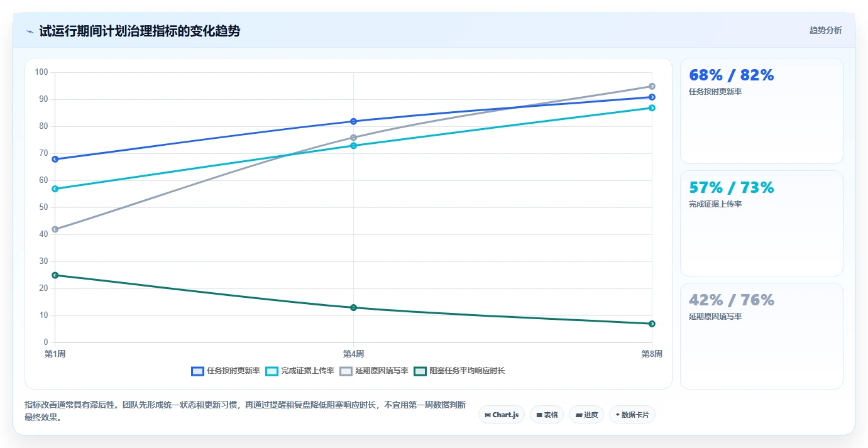Click the 42% / 76% stat card

tap(762, 336)
